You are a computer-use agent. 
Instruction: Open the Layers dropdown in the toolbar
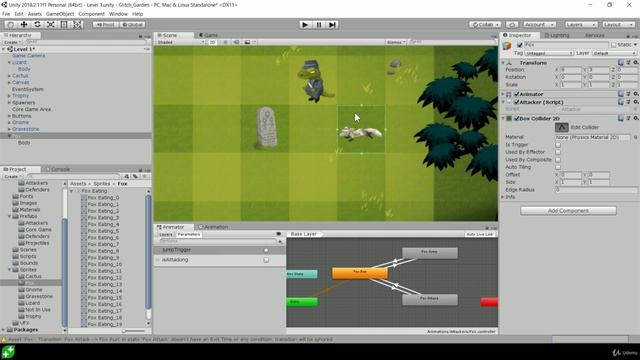coord(581,24)
